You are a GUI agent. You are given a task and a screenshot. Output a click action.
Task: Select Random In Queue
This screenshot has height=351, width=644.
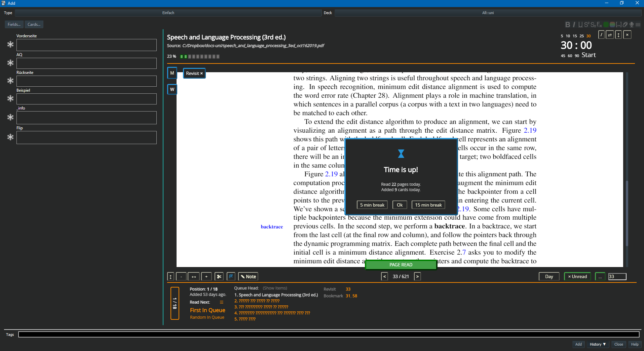click(x=207, y=317)
